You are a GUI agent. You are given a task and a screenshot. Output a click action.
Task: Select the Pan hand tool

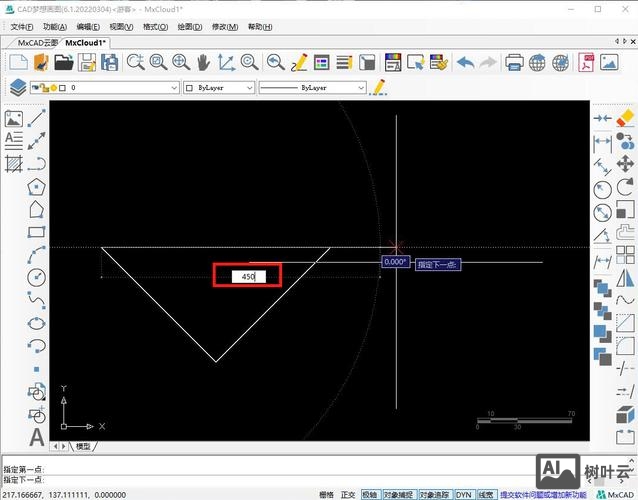tap(204, 62)
